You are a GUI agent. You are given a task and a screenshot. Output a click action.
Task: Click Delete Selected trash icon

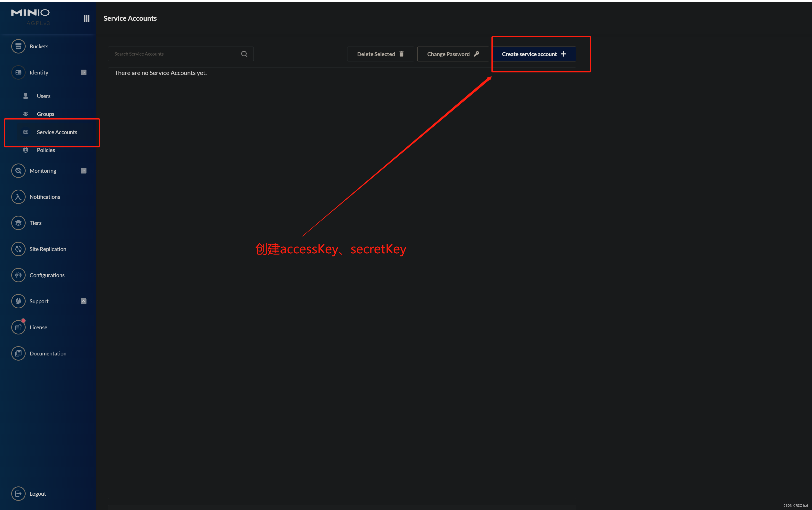pos(401,54)
